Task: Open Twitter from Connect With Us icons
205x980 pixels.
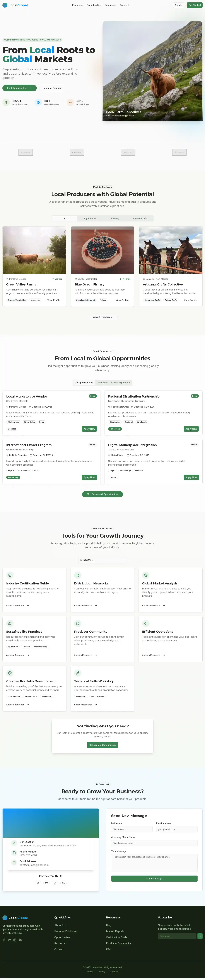Action: point(46,883)
